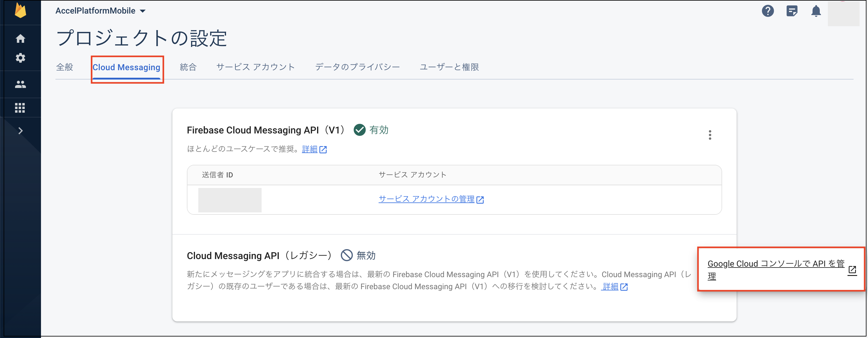The width and height of the screenshot is (868, 338).
Task: Click the user account avatar
Action: (843, 14)
